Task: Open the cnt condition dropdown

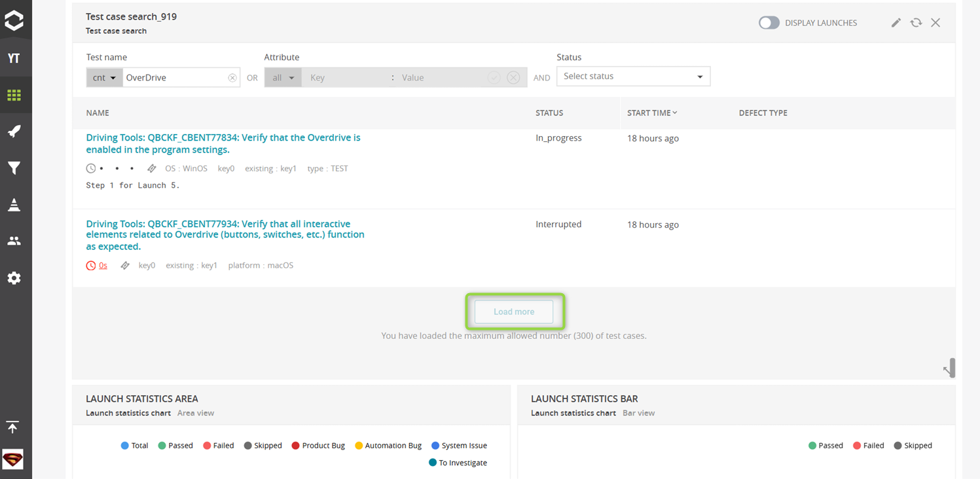Action: click(x=103, y=78)
